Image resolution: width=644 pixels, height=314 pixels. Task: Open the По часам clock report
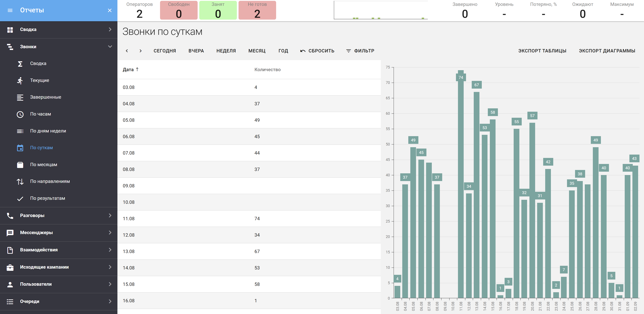click(x=40, y=114)
